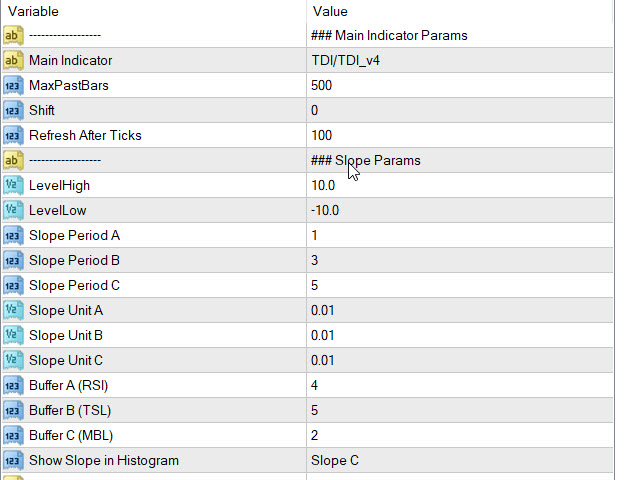This screenshot has height=480, width=640.
Task: Click the integer icon for Buffer A (RSI)
Action: point(13,386)
